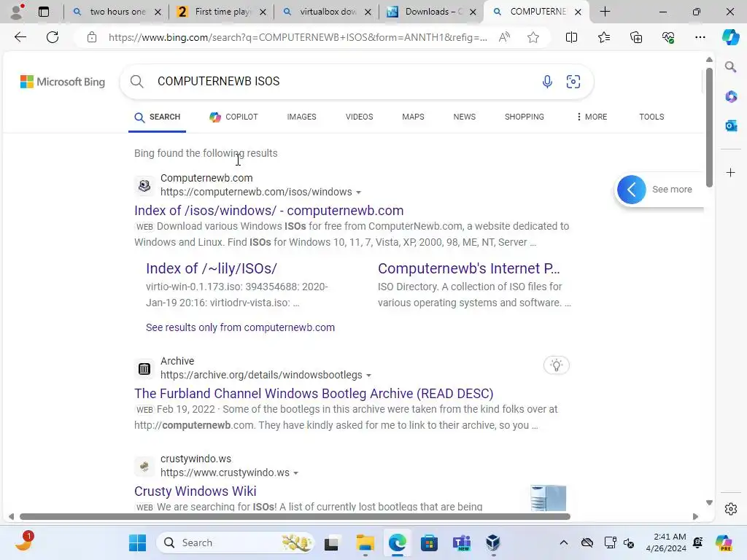Open the Microsoft Bing logo
Viewport: 747px width, 560px height.
coord(63,82)
